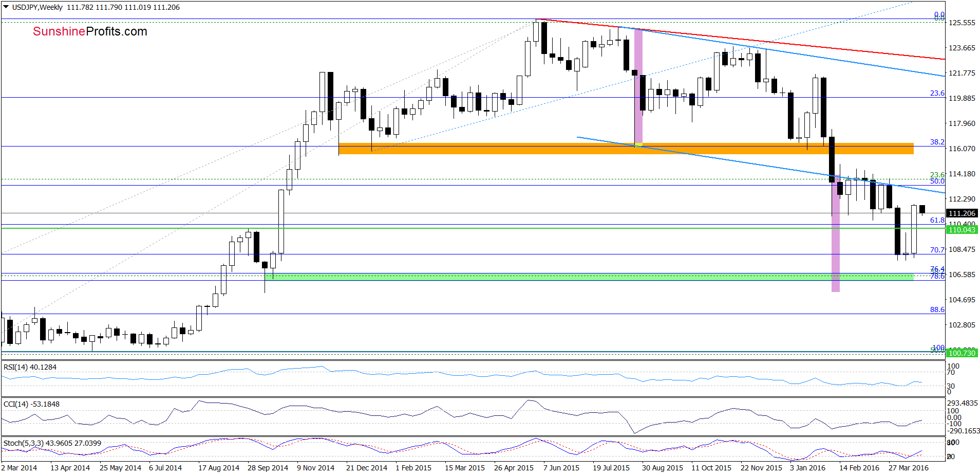Click the 108.475 price axis value
This screenshot has width=980, height=475.
pos(962,249)
